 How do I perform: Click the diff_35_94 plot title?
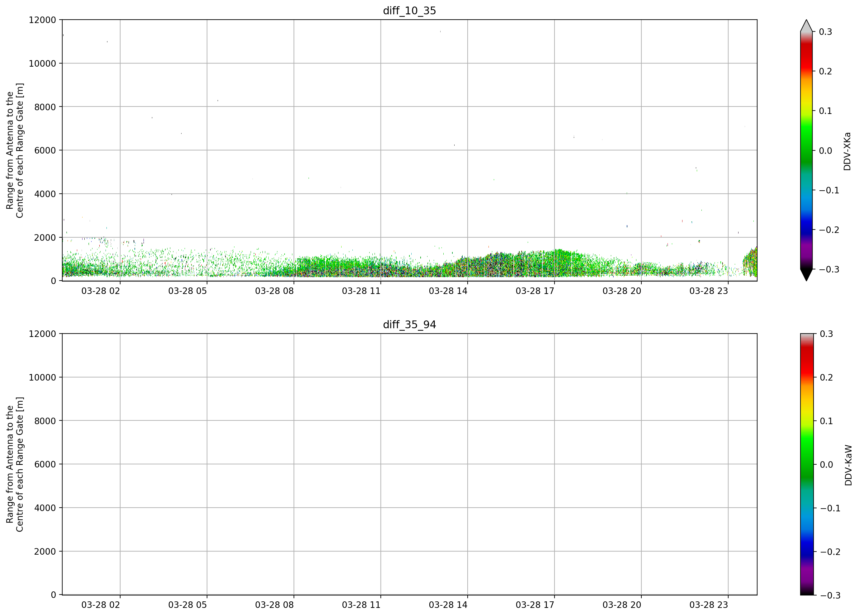pyautogui.click(x=409, y=325)
